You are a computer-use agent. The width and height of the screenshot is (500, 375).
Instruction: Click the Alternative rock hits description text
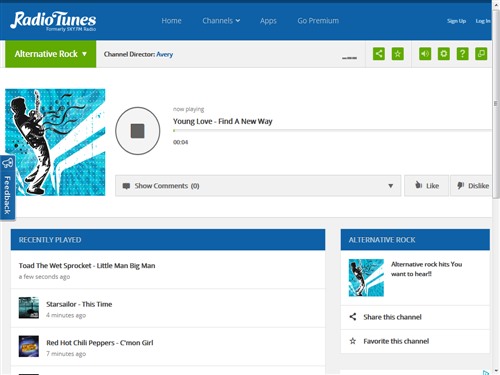coord(426,269)
